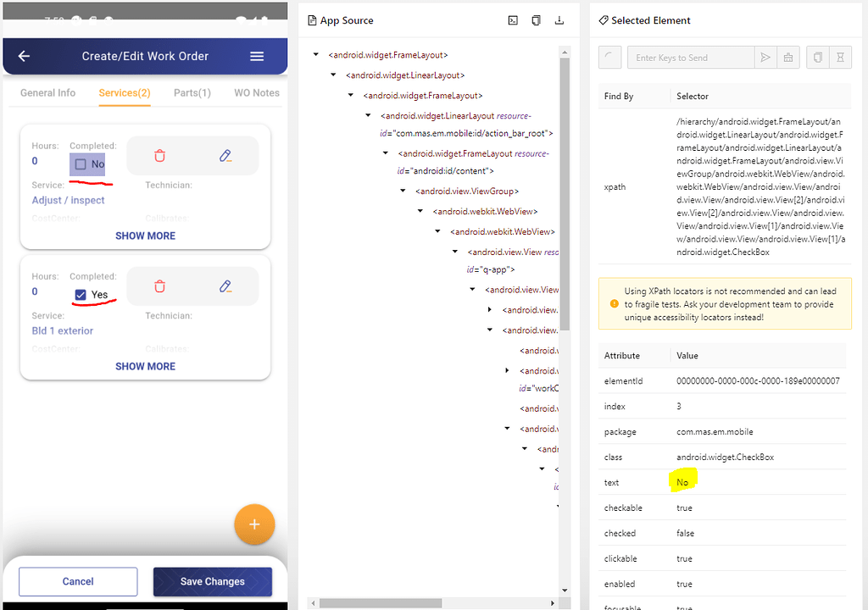Click the hourglass wait icon in Selected Element
This screenshot has height=610, width=868.
[x=840, y=57]
